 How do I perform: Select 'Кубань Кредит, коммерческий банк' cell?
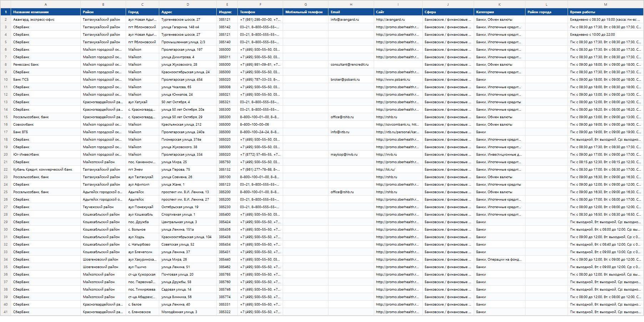point(46,170)
